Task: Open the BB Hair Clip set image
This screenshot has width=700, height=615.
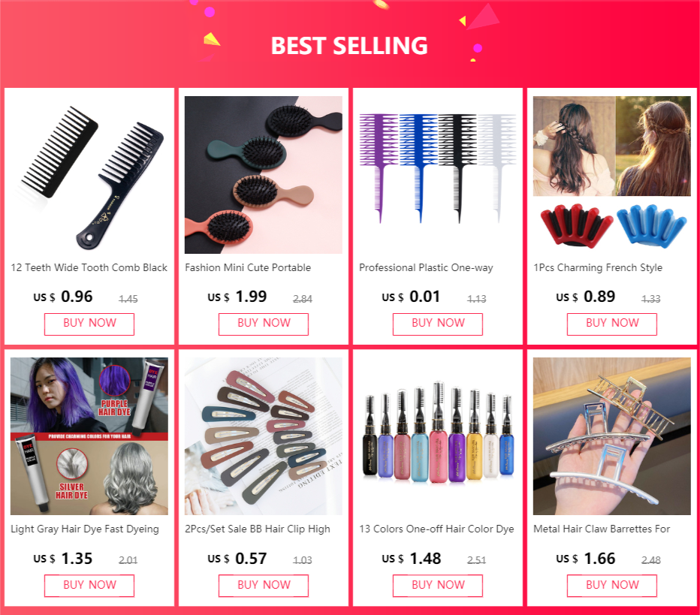Action: 264,436
